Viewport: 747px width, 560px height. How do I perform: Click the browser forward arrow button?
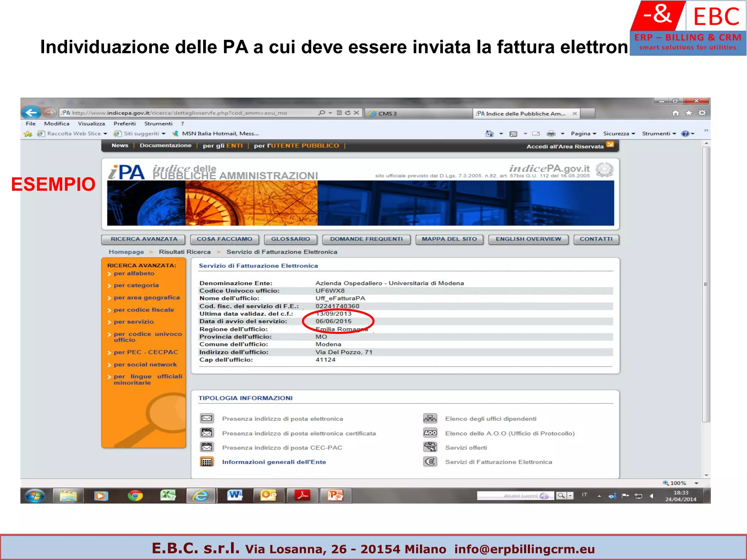pyautogui.click(x=50, y=113)
